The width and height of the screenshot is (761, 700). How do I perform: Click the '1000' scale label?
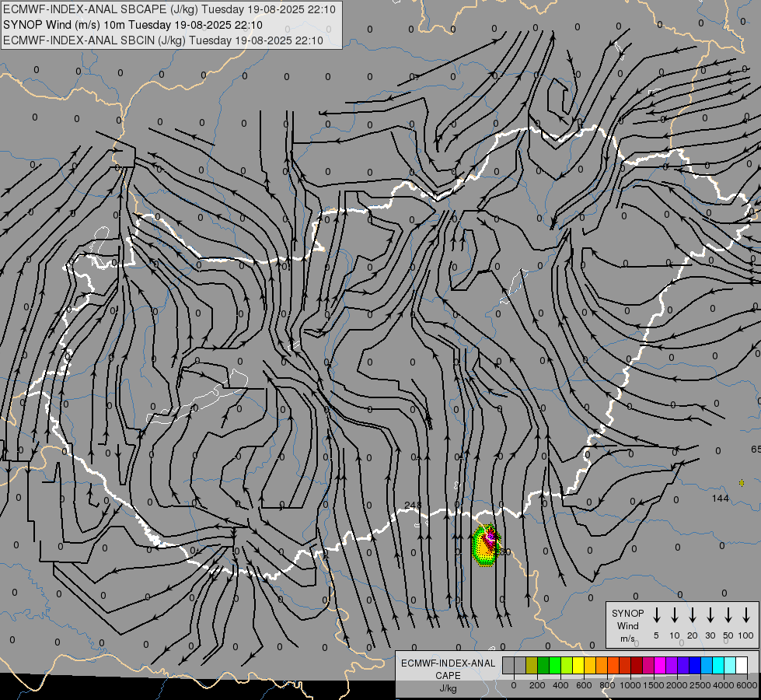[x=630, y=685]
